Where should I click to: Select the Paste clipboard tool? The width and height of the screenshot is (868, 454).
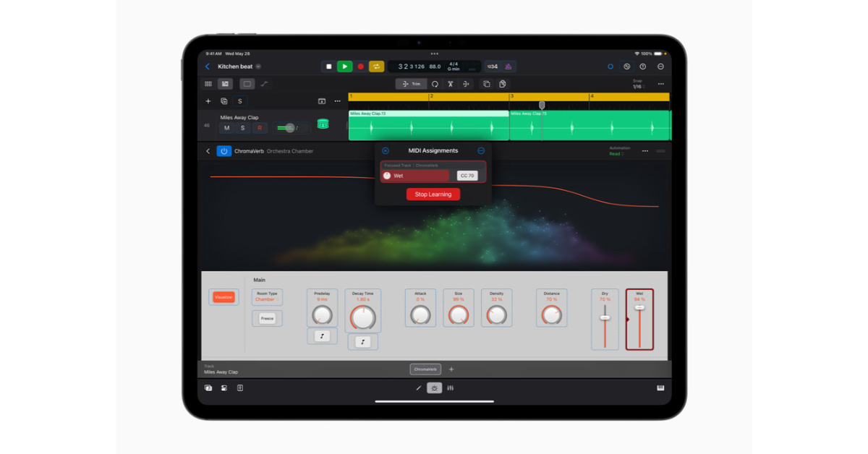coord(503,84)
